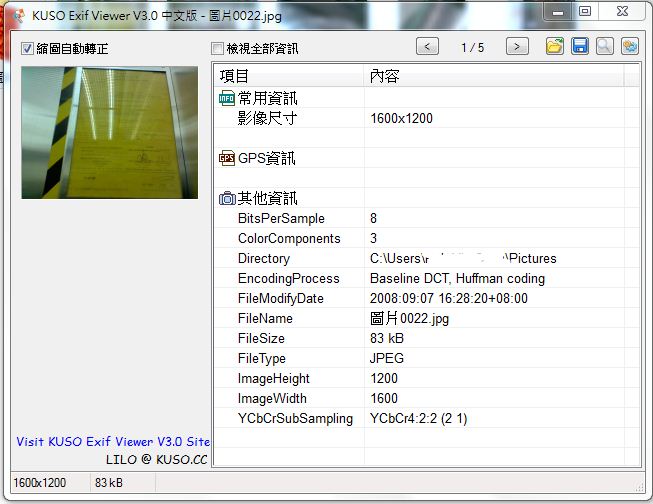Click the magnifying glass search icon
Viewport: 653px width, 504px height.
[605, 46]
